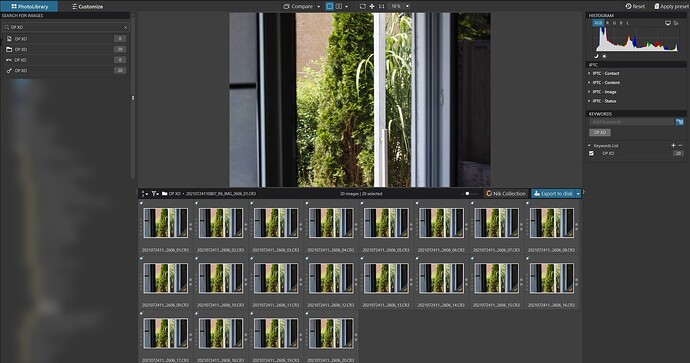Uncheck the DP XD keyword checkbox

591,153
